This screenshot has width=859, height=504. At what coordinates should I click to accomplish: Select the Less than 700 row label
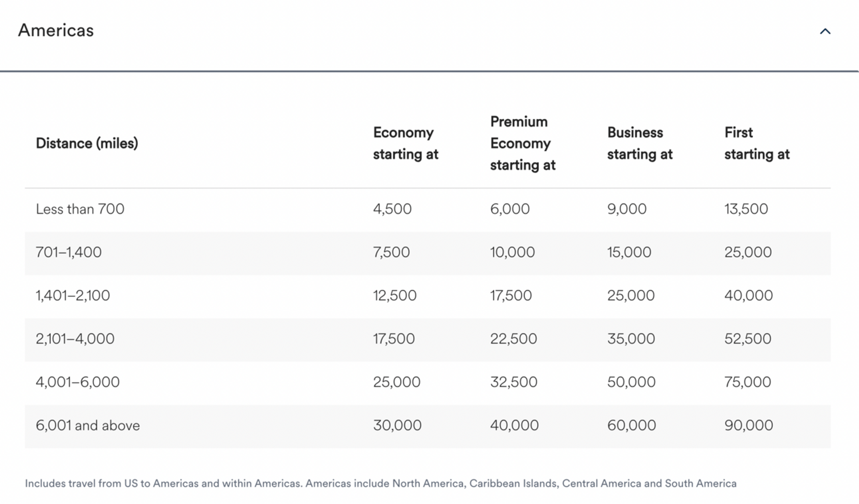80,209
